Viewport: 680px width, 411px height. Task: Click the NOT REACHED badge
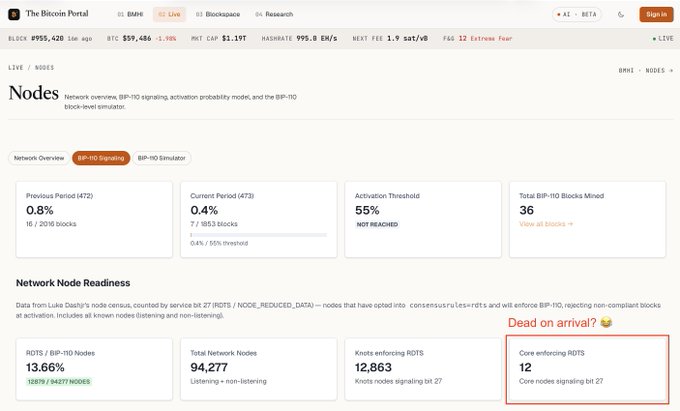[x=377, y=224]
